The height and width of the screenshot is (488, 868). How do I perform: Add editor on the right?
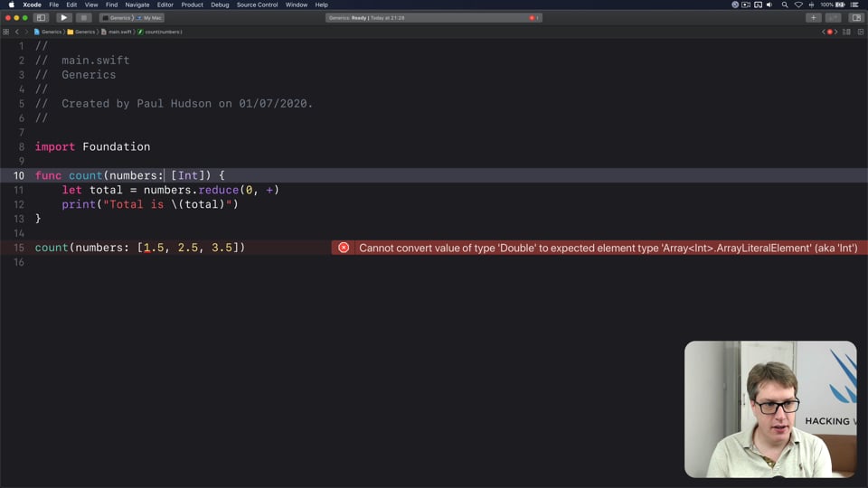point(861,32)
